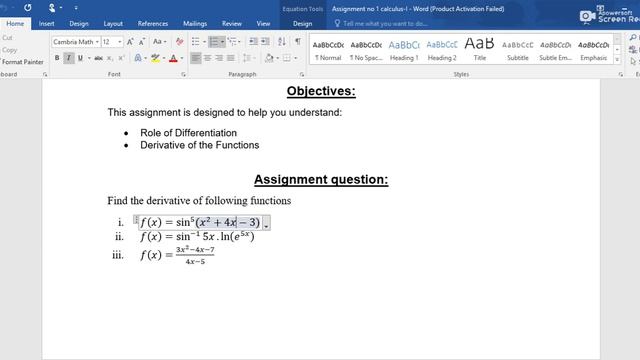Expand the Styles gallery more arrow

[617, 60]
